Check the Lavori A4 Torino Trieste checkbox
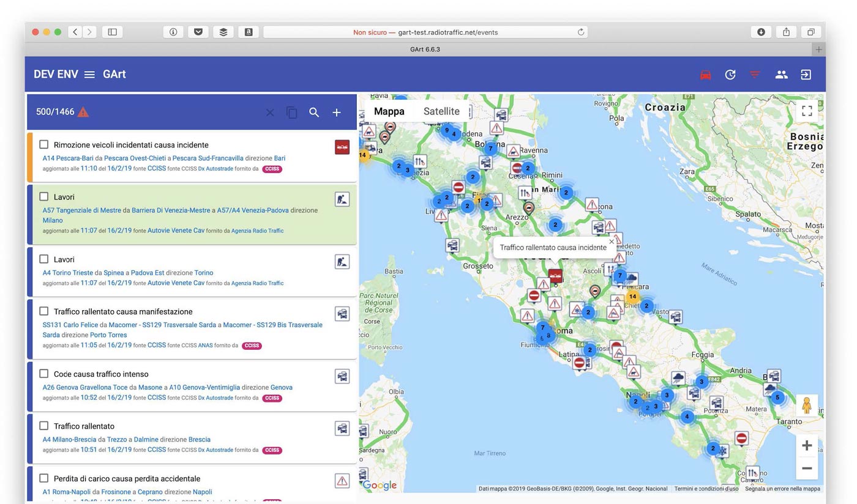This screenshot has width=857, height=504. (x=44, y=259)
